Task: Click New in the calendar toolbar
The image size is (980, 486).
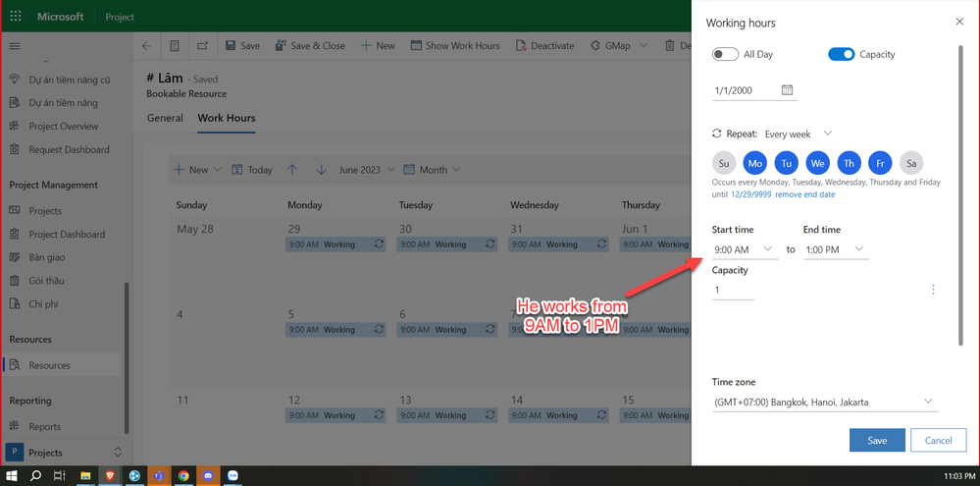Action: (197, 170)
